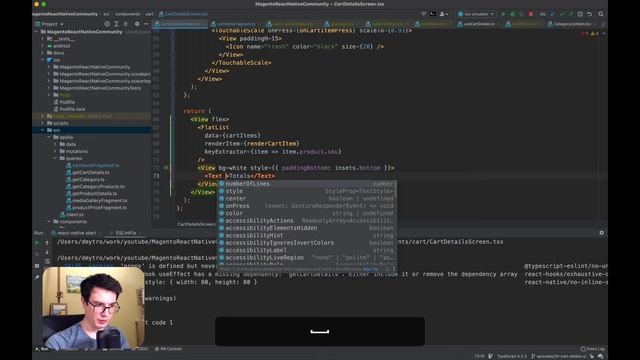Switch to the CategoryListItem.tsx editor tab

(572, 24)
